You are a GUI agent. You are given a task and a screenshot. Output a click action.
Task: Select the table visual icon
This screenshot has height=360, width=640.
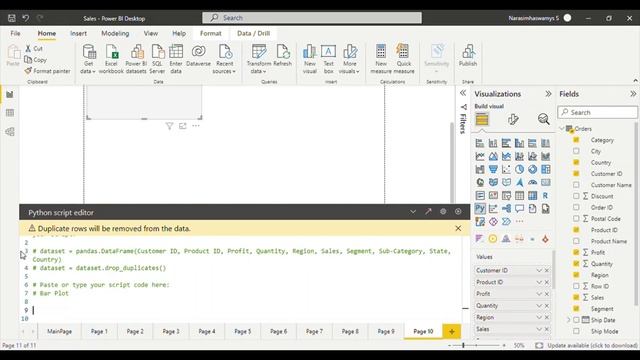pos(519,196)
